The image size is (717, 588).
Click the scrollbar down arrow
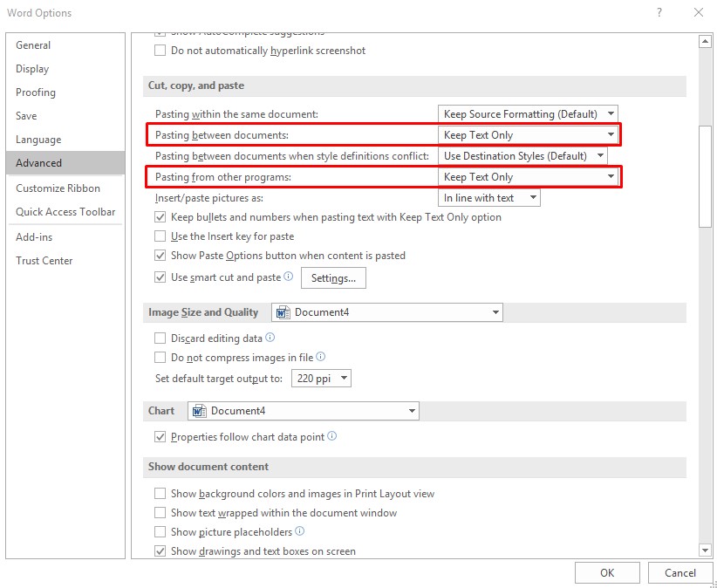(x=705, y=550)
